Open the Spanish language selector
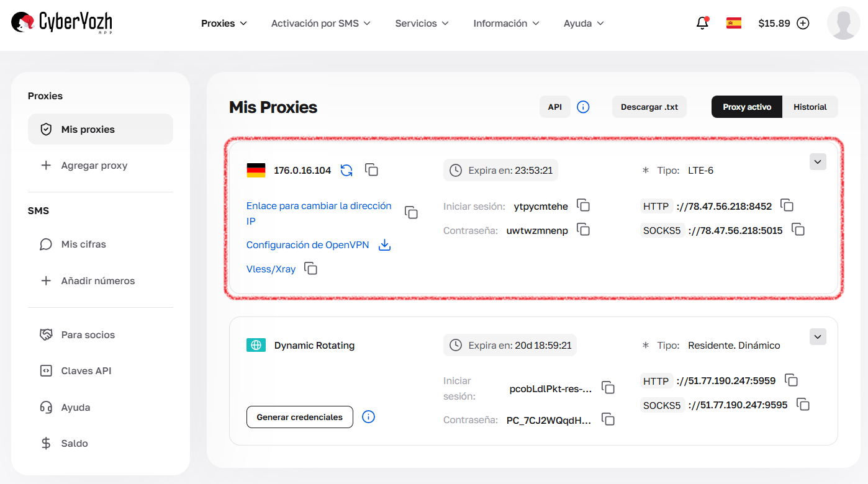Screen dimensions: 868x484 (x=733, y=22)
